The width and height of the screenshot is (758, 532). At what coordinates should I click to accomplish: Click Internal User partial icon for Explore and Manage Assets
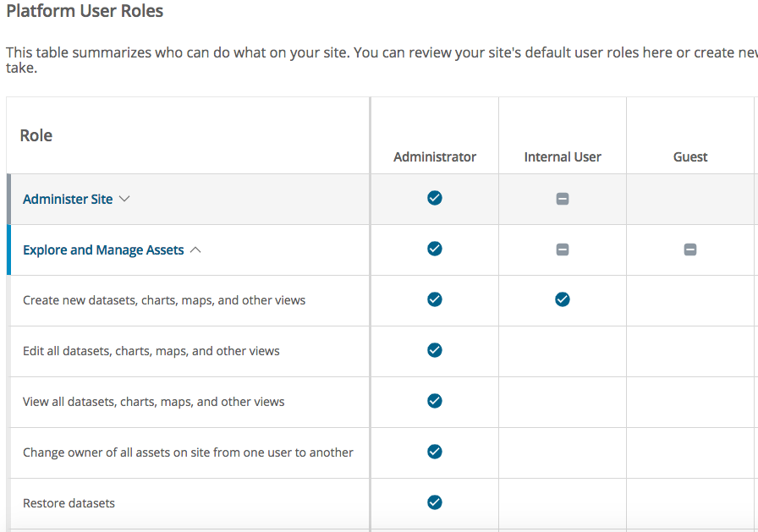click(x=563, y=250)
